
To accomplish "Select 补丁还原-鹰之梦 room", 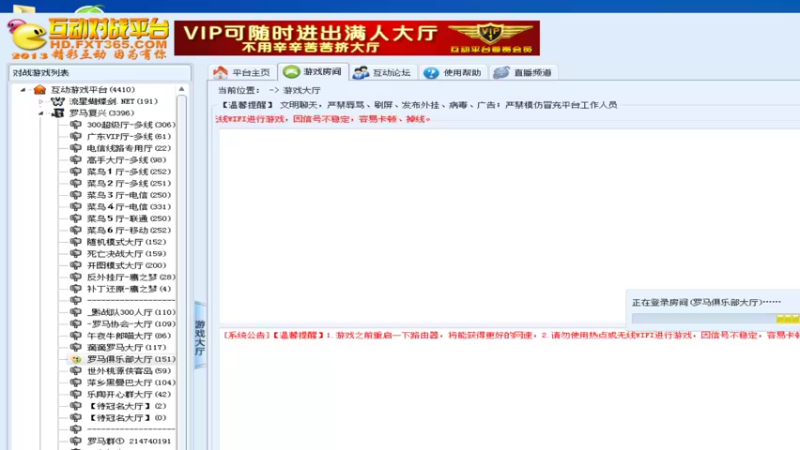I will coord(129,289).
